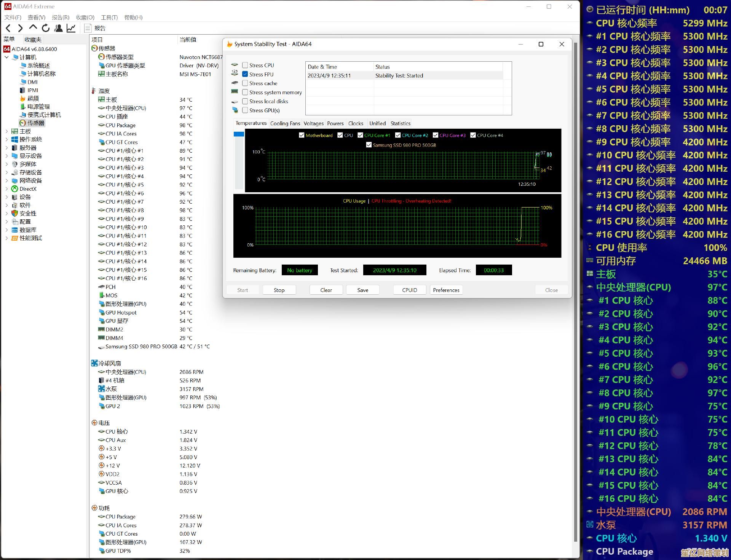Click the Preferences button

[x=446, y=290]
